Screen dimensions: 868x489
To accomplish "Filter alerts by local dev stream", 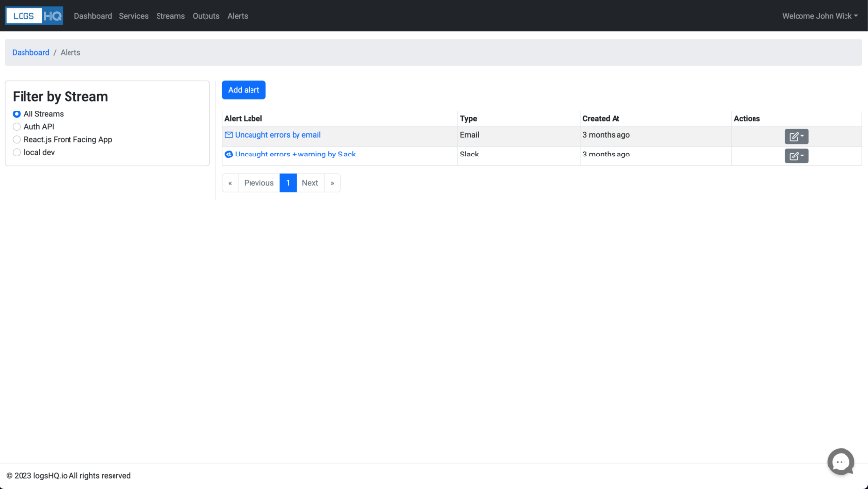I will (17, 153).
